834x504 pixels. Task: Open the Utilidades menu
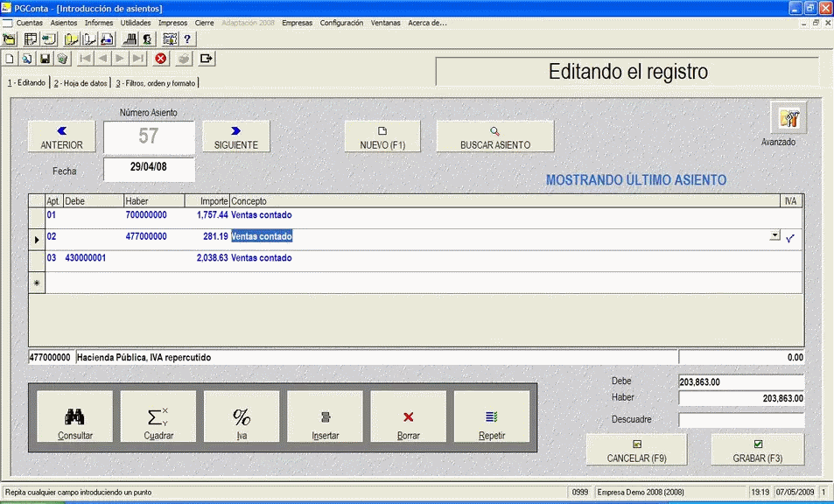(x=136, y=23)
